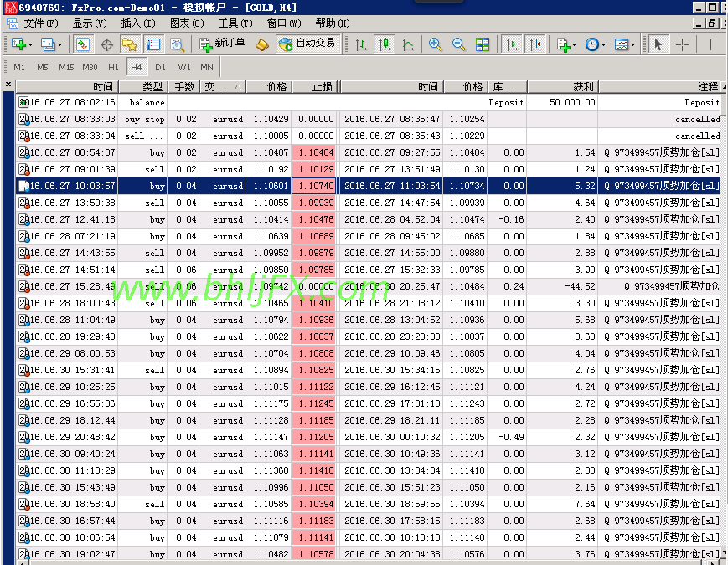Toggle the Navigator panel star-folder icon
Image resolution: width=728 pixels, height=565 pixels.
point(130,44)
